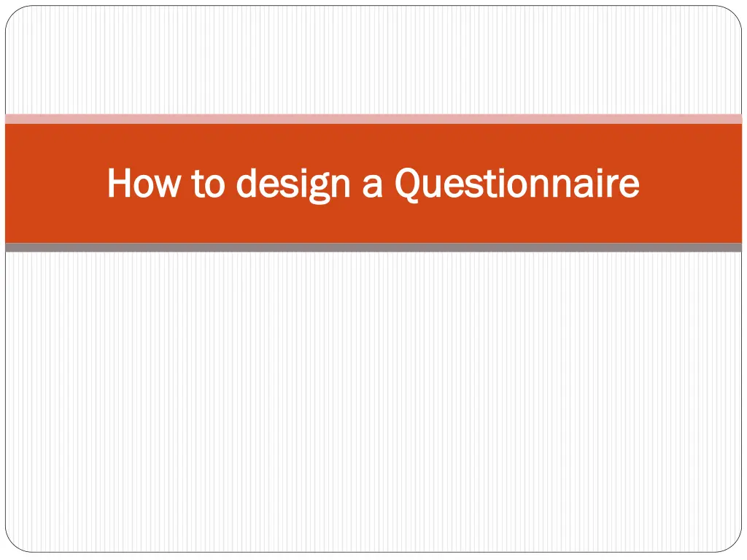747x560 pixels.
Task: Select the pink stripe above the orange banner
Action: [373, 118]
